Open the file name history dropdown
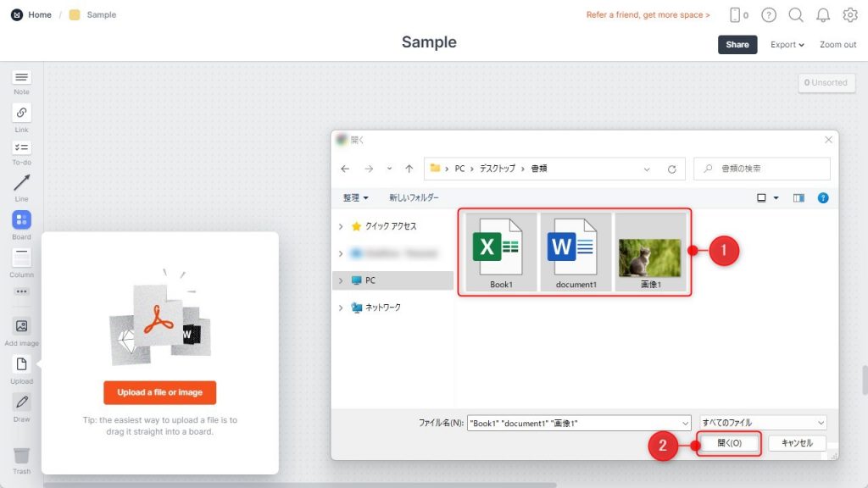Image resolution: width=868 pixels, height=488 pixels. click(685, 424)
